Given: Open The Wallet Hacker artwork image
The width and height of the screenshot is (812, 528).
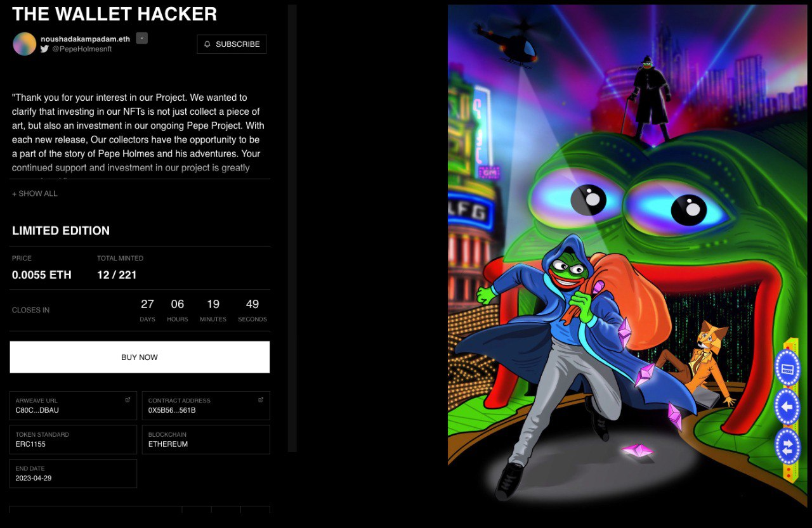Looking at the screenshot, I should (x=627, y=256).
